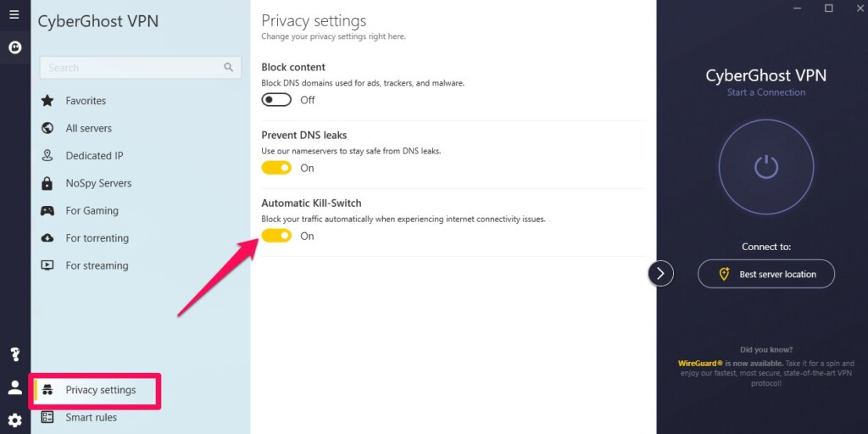The image size is (868, 434).
Task: Click the Privacy settings spy icon
Action: click(x=47, y=390)
